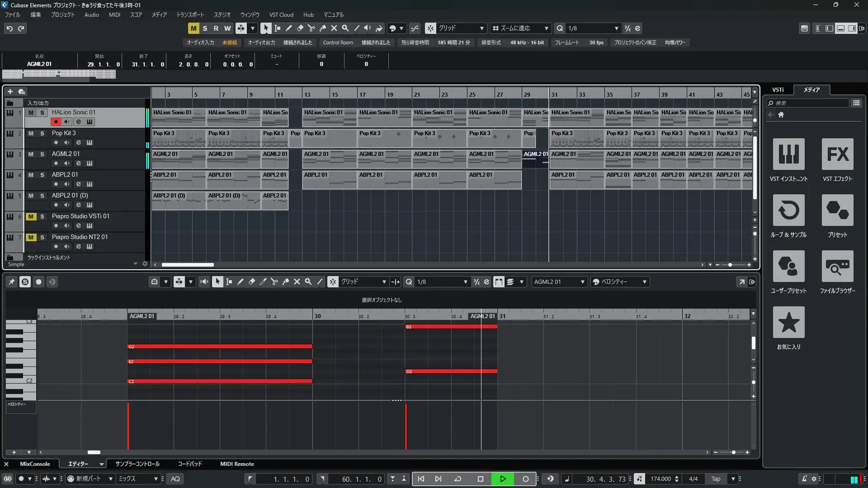868x488 pixels.
Task: Select the Draw pencil tool in key editor
Action: [x=241, y=282]
